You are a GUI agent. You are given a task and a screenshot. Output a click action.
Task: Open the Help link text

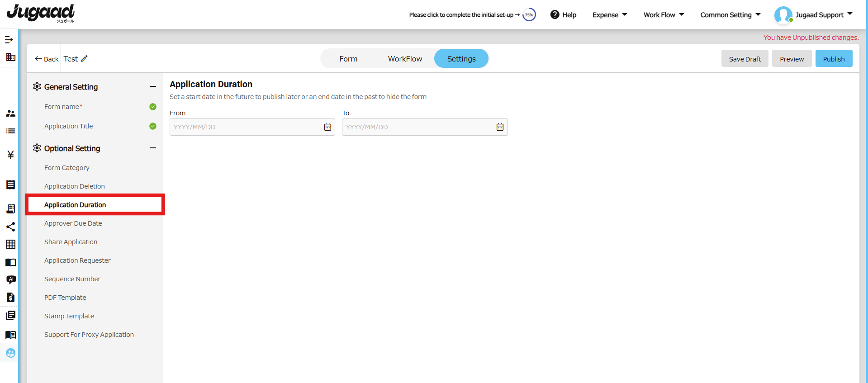[x=569, y=15]
